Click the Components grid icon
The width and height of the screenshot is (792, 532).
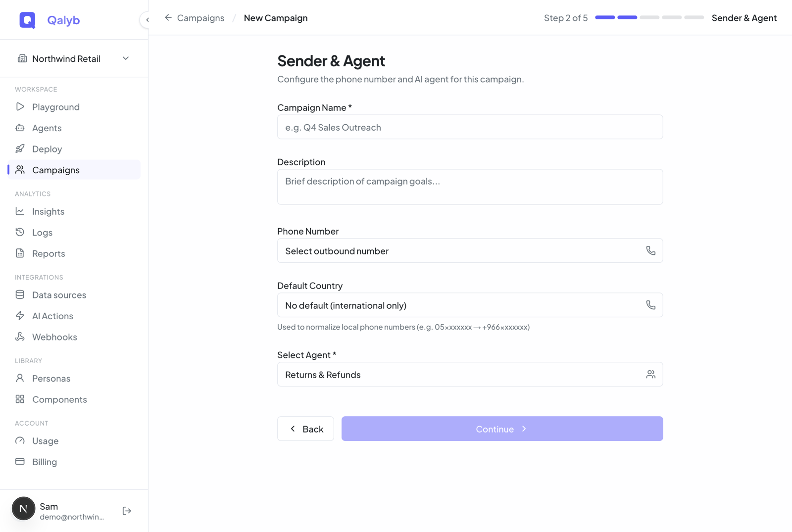click(x=20, y=399)
